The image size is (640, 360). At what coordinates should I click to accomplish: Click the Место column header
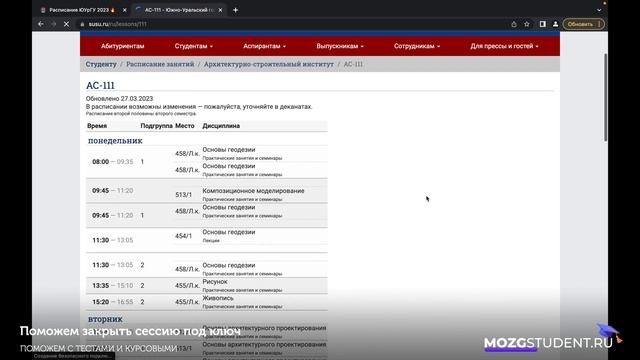click(x=184, y=126)
